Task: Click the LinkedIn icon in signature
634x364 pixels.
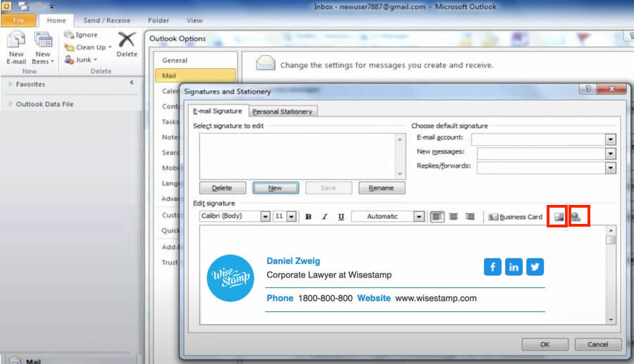Action: pos(514,267)
